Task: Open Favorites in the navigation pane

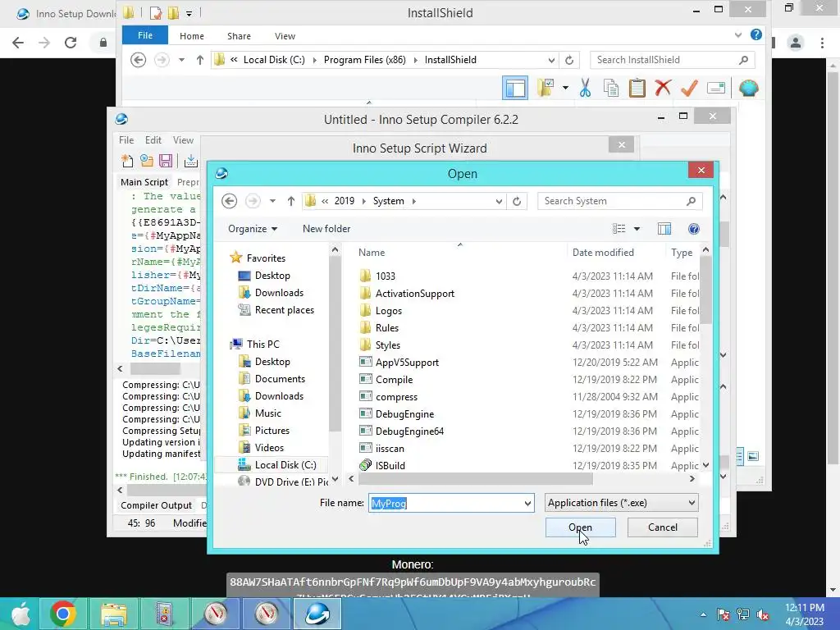Action: click(x=266, y=258)
